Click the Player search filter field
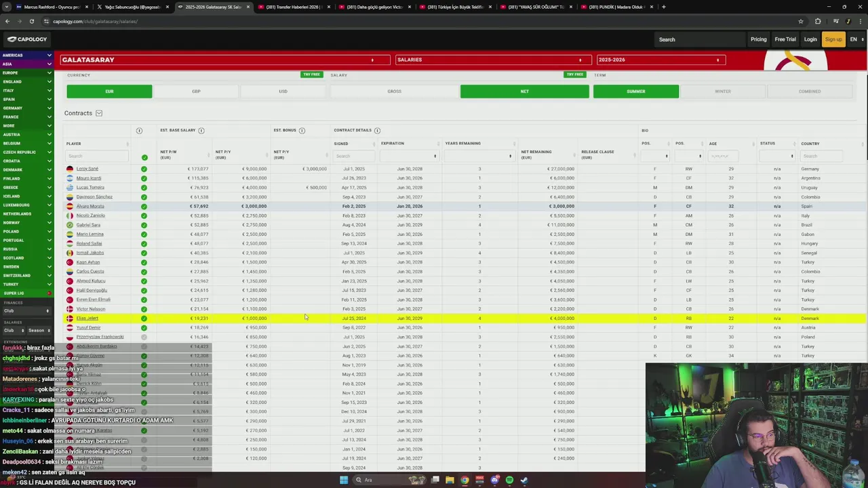868x488 pixels. click(96, 156)
